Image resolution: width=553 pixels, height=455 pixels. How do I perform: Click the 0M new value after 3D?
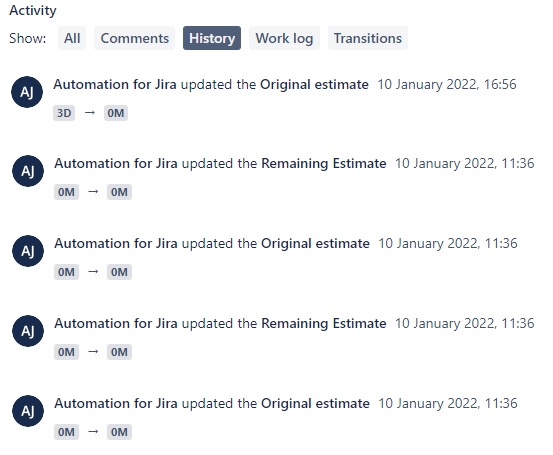[x=116, y=113]
